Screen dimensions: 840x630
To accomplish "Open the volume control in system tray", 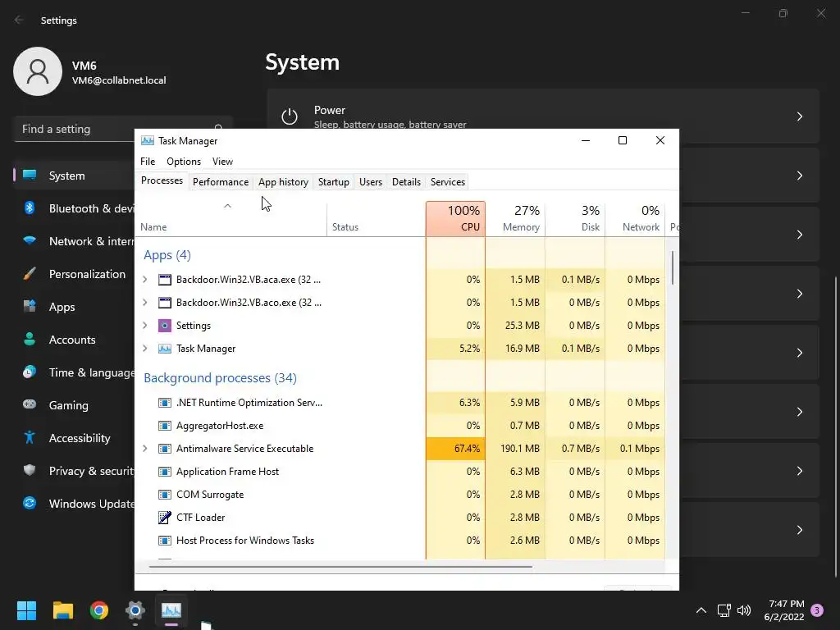I will pos(744,610).
